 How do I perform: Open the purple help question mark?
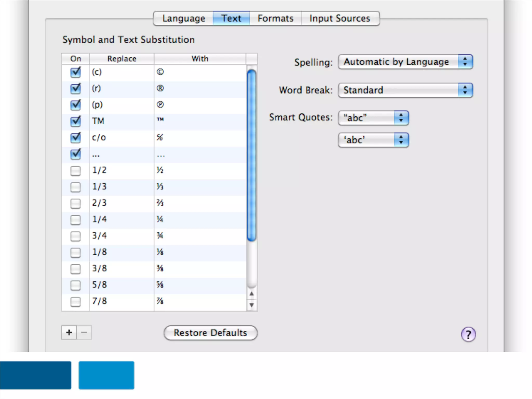point(468,334)
